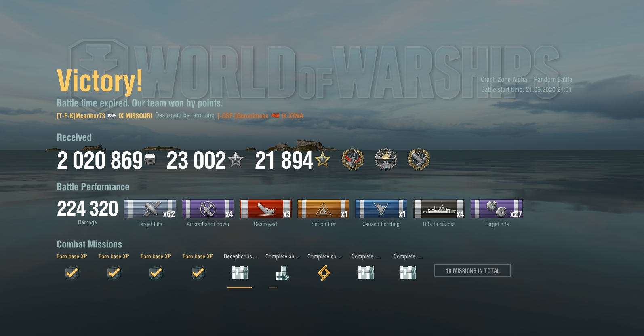Select the Hits to citadel ribbon
The width and height of the screenshot is (644, 336).
pos(439,209)
